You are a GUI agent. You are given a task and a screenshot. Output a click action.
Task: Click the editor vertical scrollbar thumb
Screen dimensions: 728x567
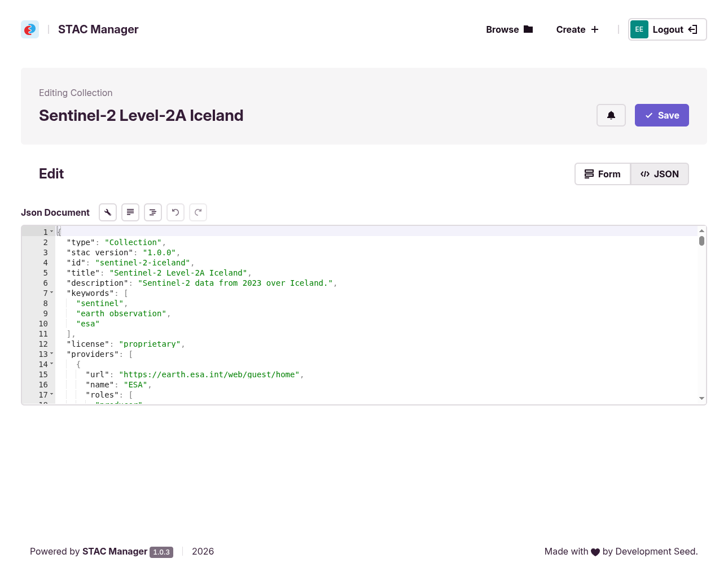point(701,241)
